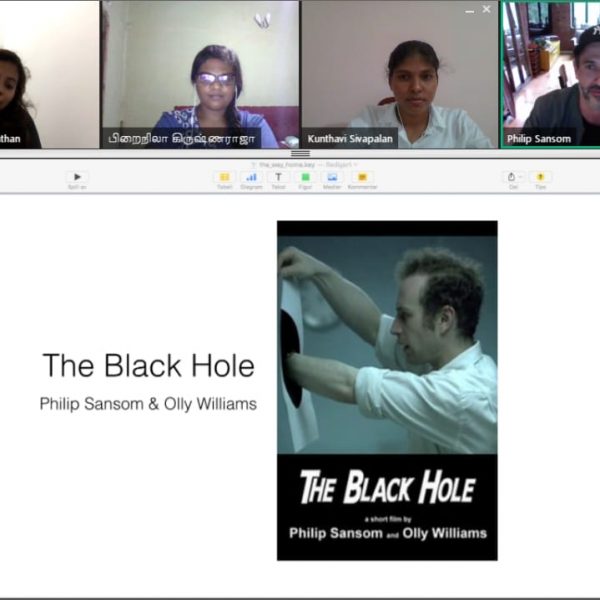Insert a text box with the Tekst icon
The height and width of the screenshot is (600, 600).
[278, 177]
